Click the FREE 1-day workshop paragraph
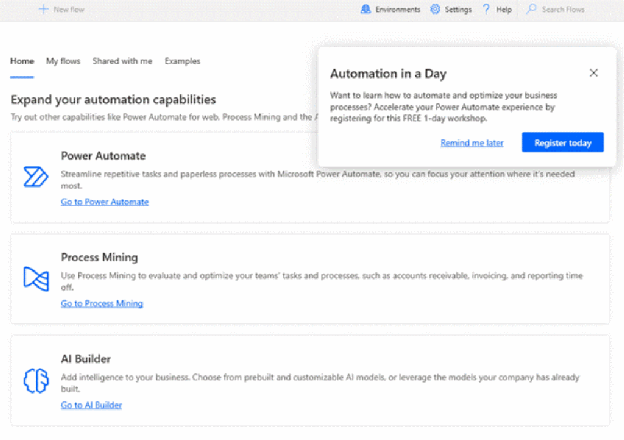Image resolution: width=624 pixels, height=440 pixels. pos(443,107)
